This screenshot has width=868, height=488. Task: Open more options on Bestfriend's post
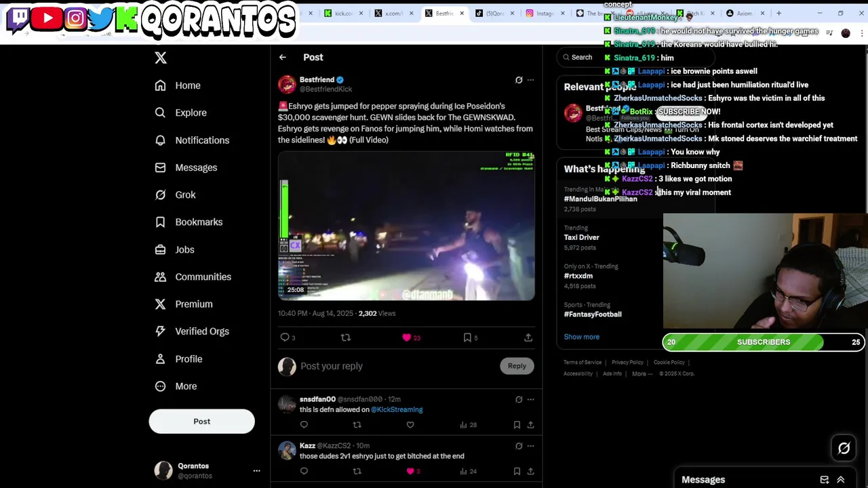point(530,80)
